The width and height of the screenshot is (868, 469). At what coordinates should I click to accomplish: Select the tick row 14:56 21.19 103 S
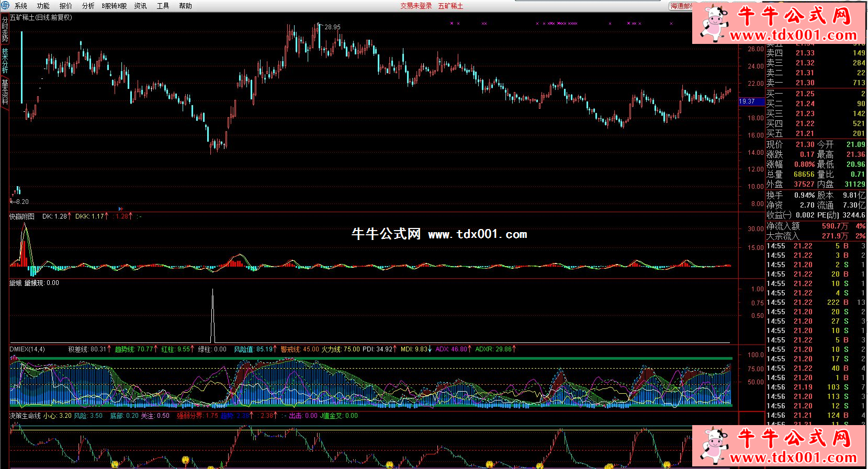[x=816, y=387]
